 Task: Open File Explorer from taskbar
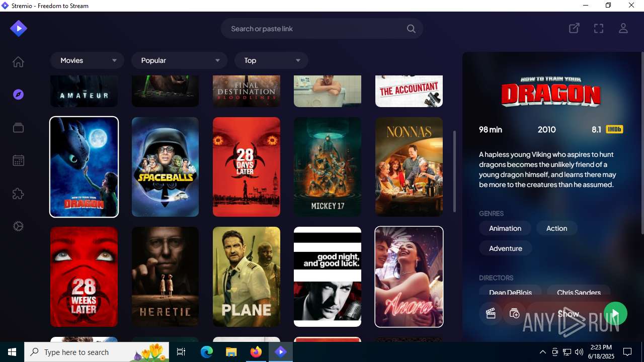coord(231,352)
